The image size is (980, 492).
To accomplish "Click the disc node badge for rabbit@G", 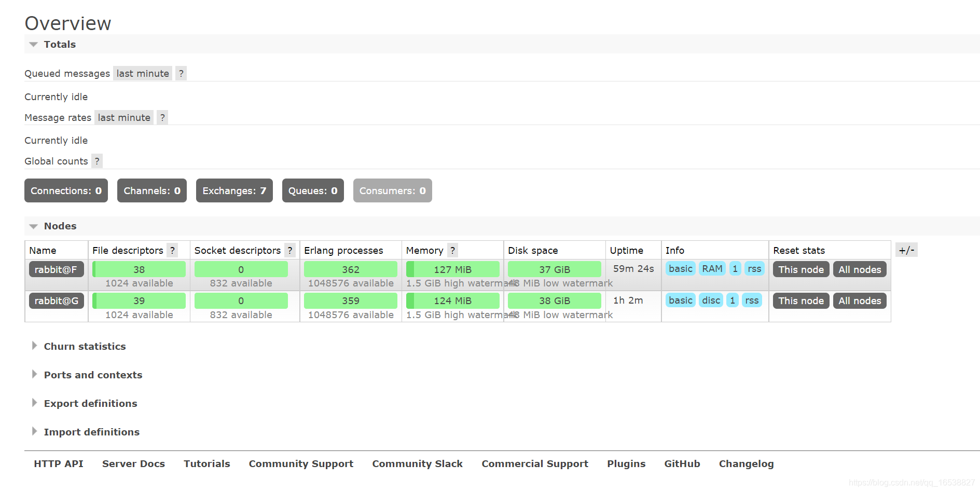I will (x=711, y=300).
